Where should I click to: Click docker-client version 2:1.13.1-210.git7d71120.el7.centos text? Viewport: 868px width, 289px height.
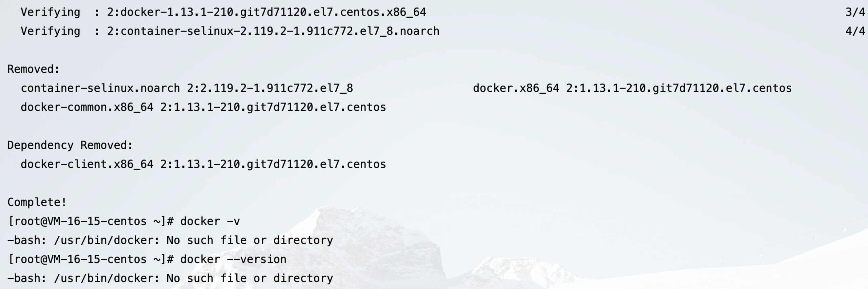273,164
